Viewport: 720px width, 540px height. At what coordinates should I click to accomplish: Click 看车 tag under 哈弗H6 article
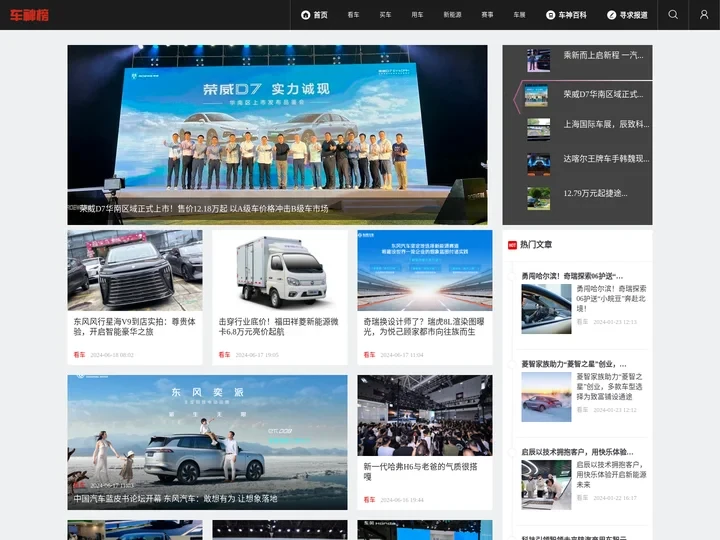point(369,500)
